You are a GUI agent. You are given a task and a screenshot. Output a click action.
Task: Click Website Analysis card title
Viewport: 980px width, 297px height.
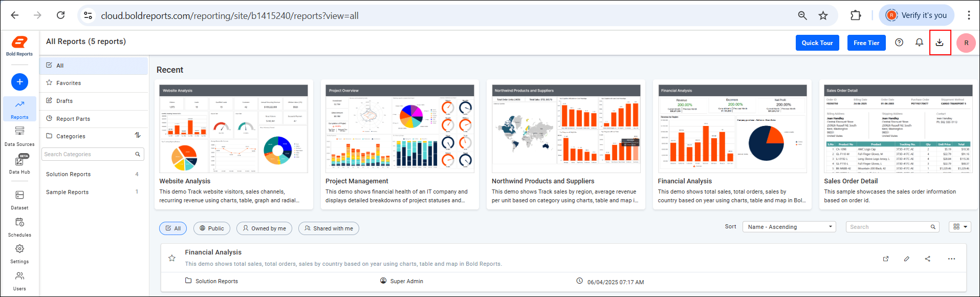tap(185, 181)
